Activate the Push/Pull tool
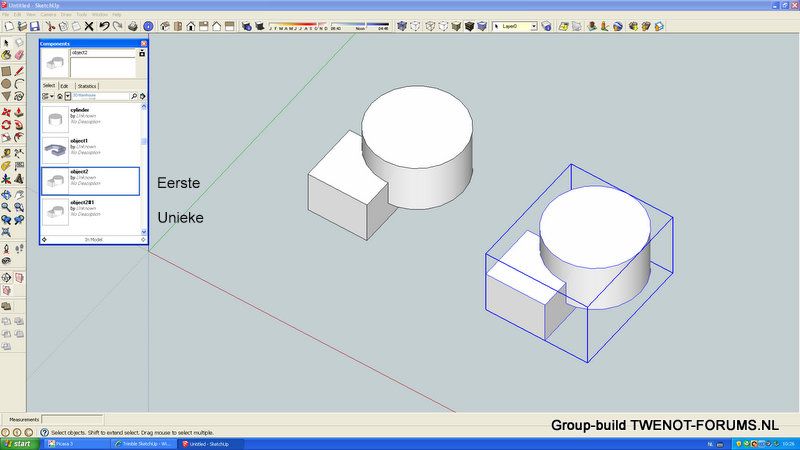The image size is (800, 450). (19, 112)
